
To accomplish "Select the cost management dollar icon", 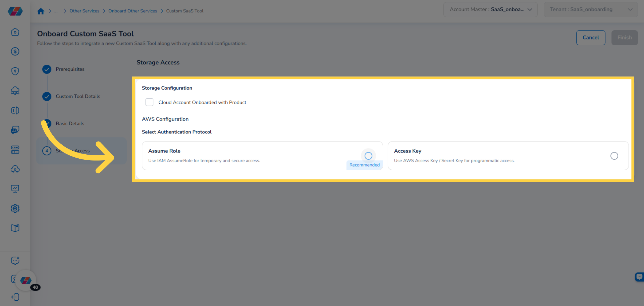I will [15, 52].
